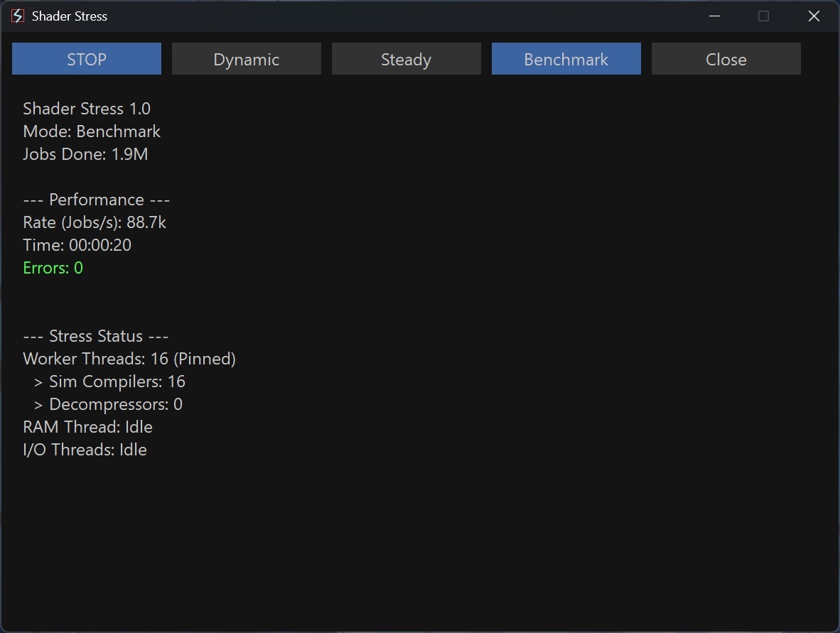840x633 pixels.
Task: Click the RAM Thread: Idle status
Action: 87,427
